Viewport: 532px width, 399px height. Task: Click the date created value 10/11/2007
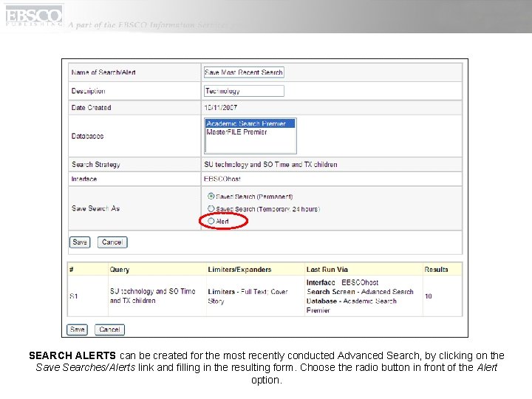[220, 108]
